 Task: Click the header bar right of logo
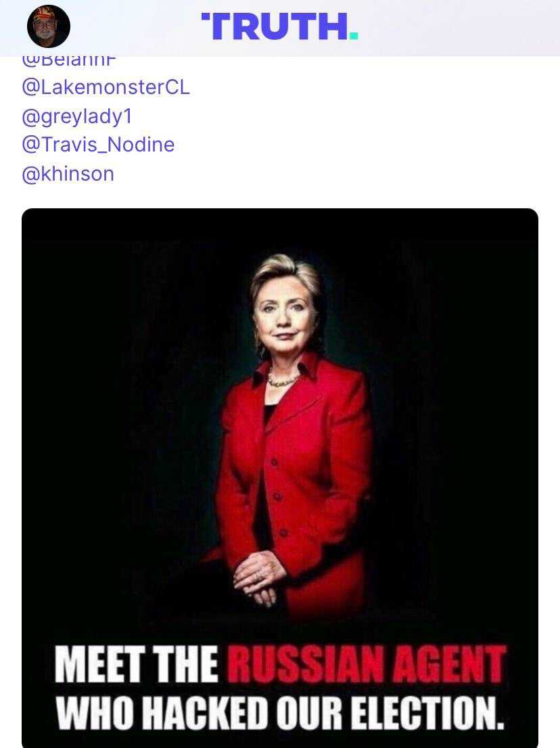click(x=458, y=28)
